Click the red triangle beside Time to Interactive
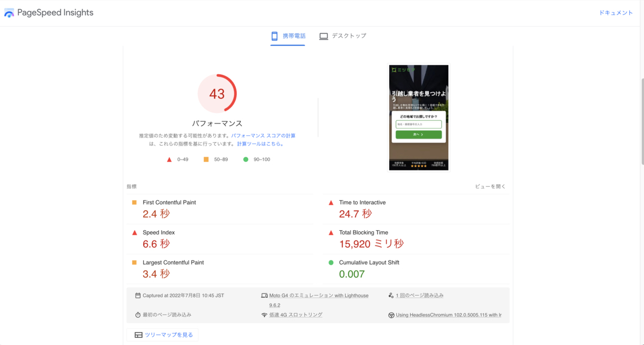The width and height of the screenshot is (644, 345). pyautogui.click(x=331, y=203)
